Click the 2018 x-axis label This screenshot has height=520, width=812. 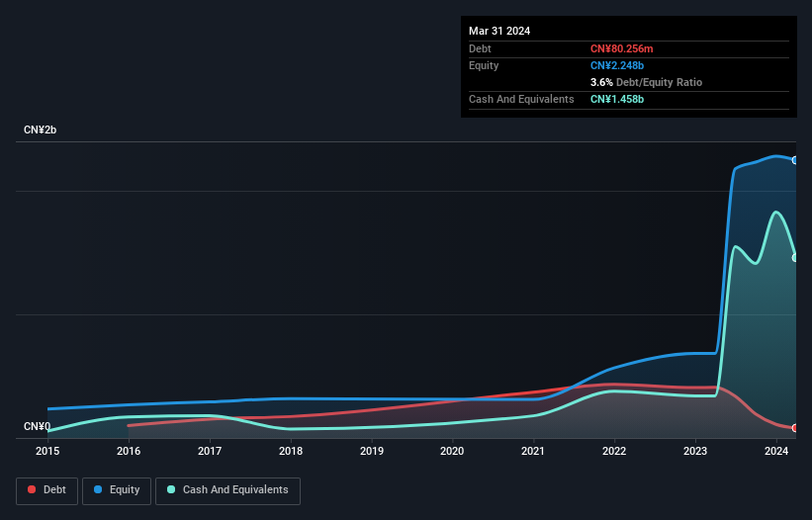tap(291, 451)
